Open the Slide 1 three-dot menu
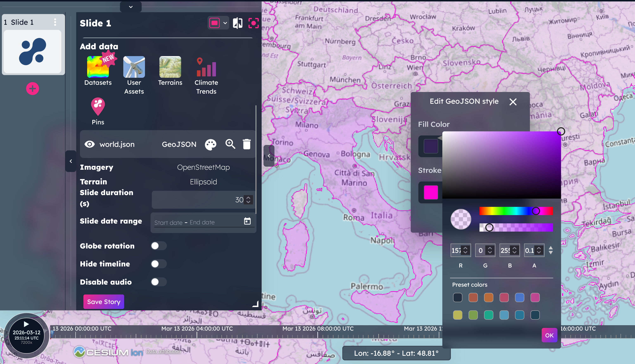635x364 pixels. [55, 22]
